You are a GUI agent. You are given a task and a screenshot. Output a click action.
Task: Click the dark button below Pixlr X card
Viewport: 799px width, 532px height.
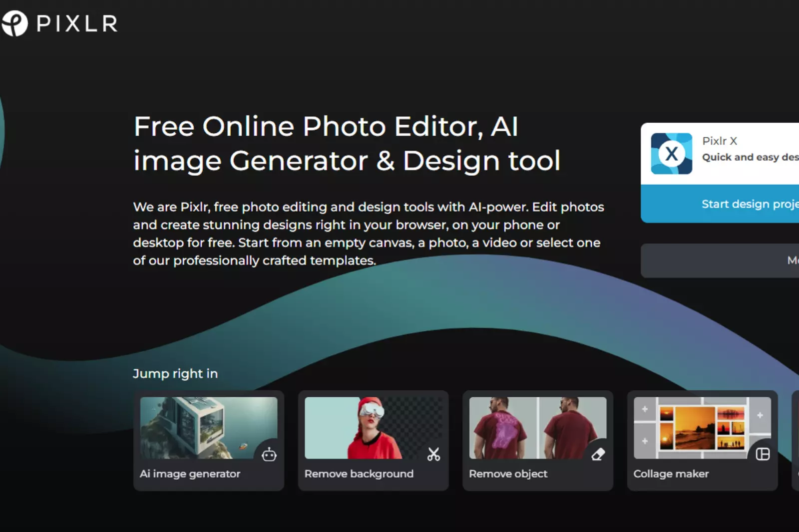[x=720, y=261]
